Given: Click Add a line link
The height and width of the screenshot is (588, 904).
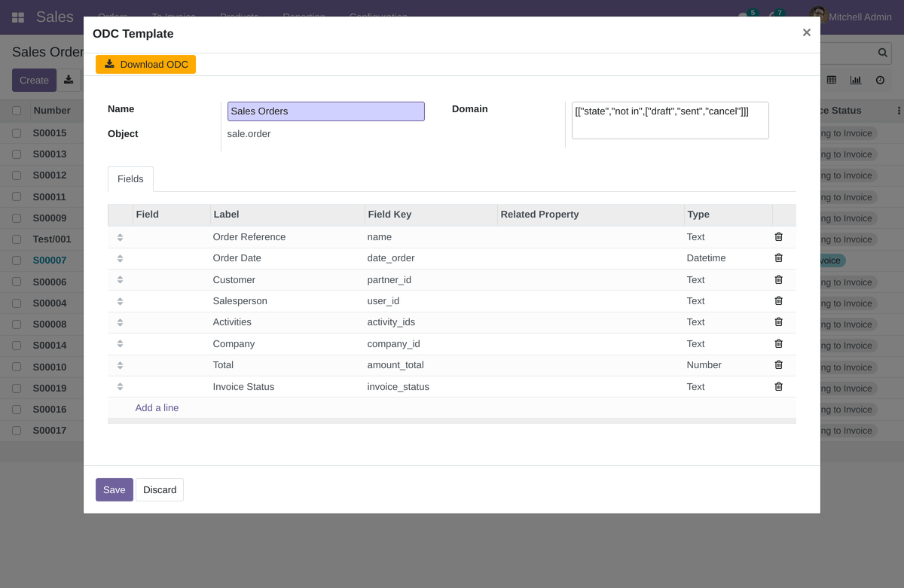Looking at the screenshot, I should click(x=157, y=408).
